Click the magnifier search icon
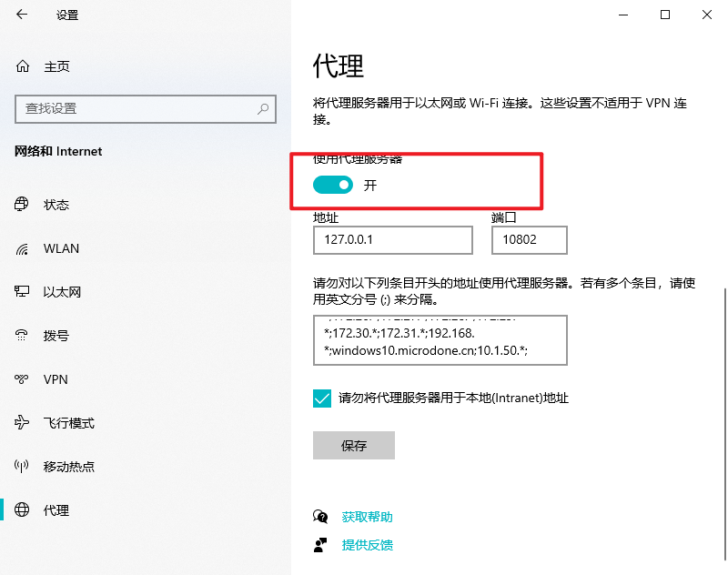The width and height of the screenshot is (728, 575). click(x=263, y=109)
